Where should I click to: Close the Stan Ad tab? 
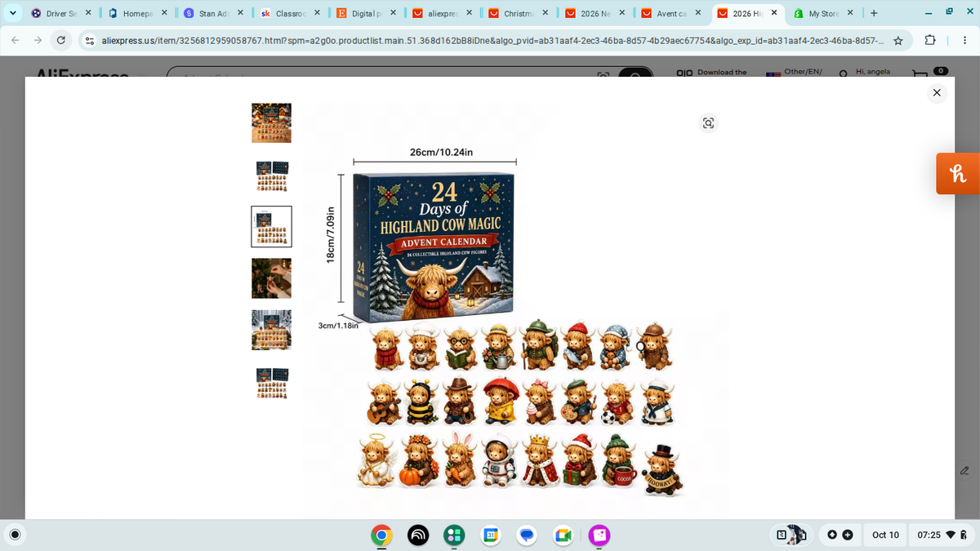(240, 13)
